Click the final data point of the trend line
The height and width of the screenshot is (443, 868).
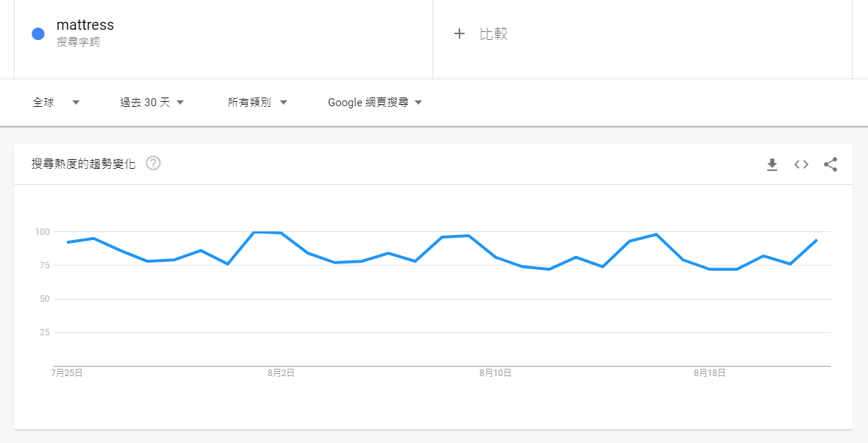pyautogui.click(x=816, y=240)
